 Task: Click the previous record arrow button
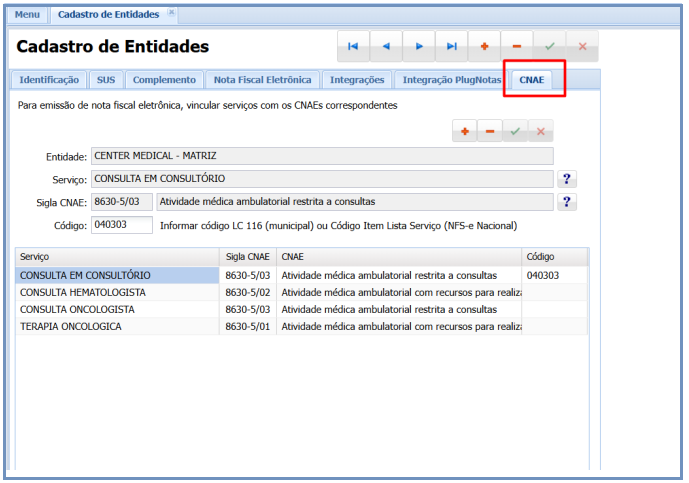coord(386,46)
